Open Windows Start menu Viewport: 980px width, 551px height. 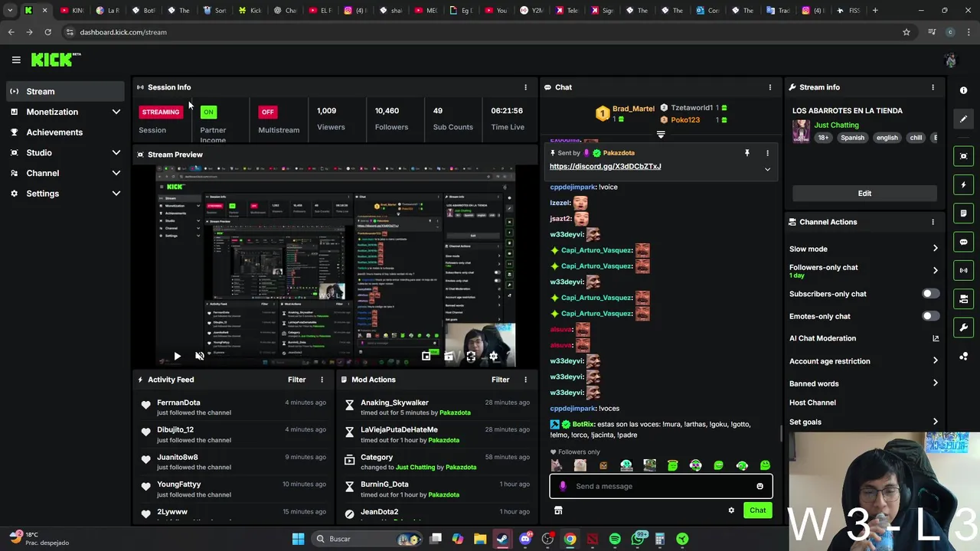tap(298, 539)
